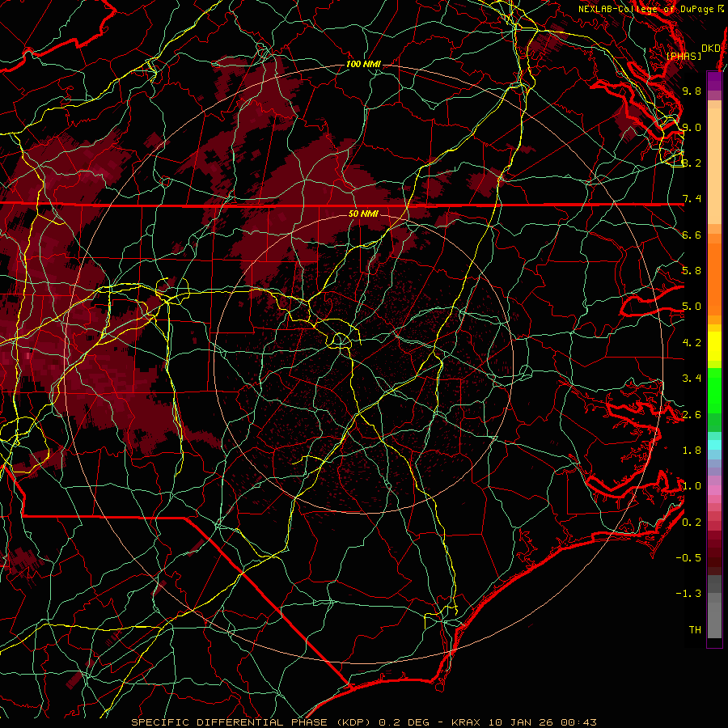Click the 5.8 value on the scale
The height and width of the screenshot is (728, 728).
pos(692,271)
